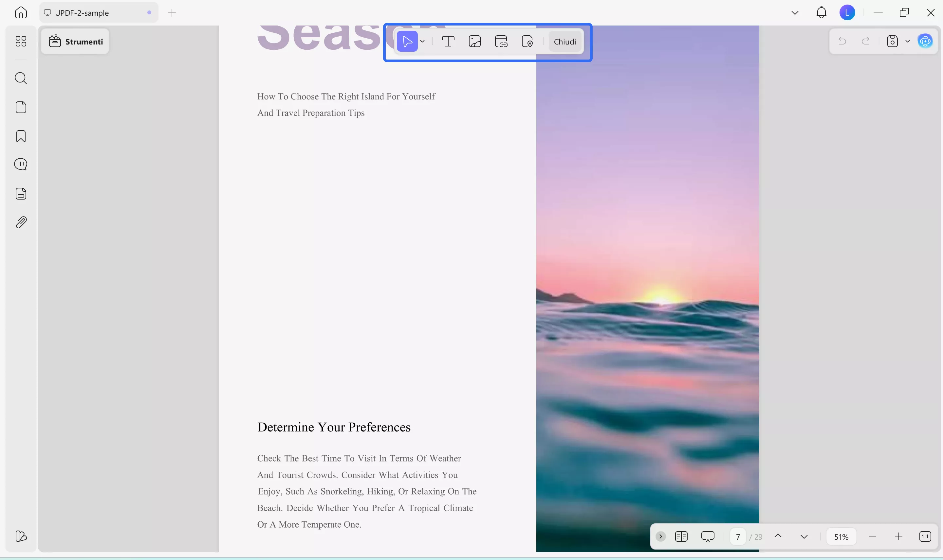Open the Annotations/comments panel
This screenshot has width=943, height=560.
[21, 164]
